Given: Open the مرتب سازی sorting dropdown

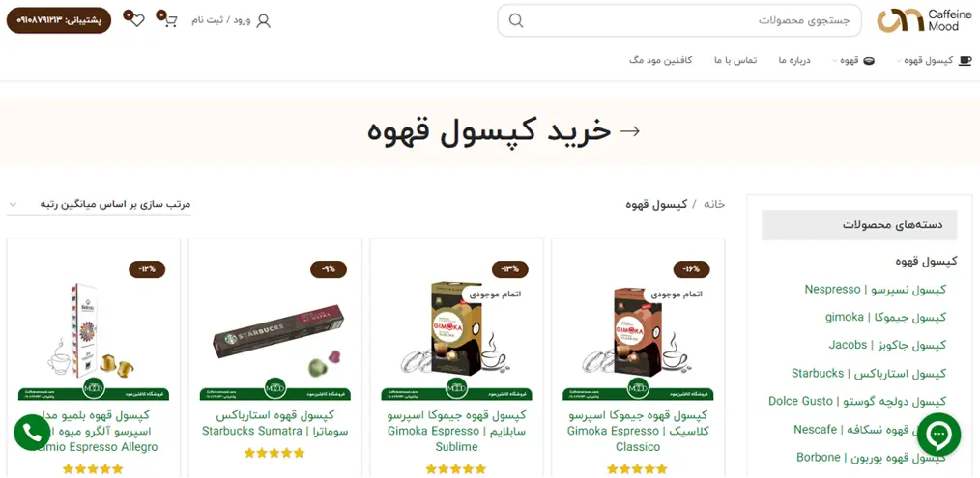Looking at the screenshot, I should click(x=100, y=205).
